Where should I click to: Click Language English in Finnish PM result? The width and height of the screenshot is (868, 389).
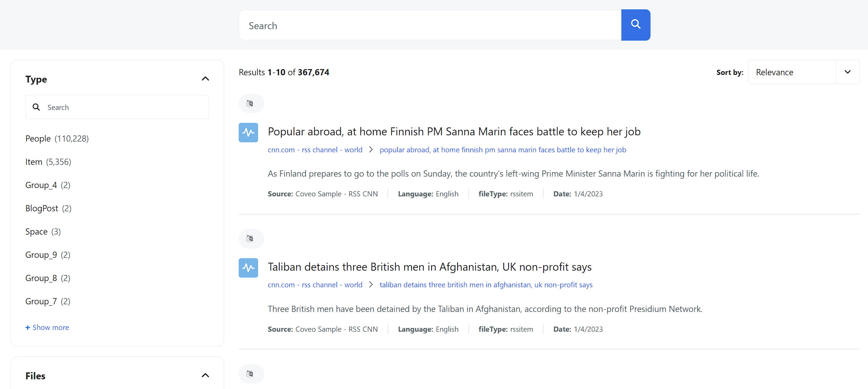[428, 194]
